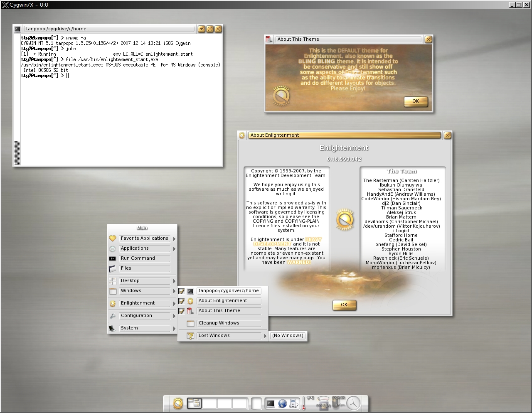Click the About Enlightenment title bar
The width and height of the screenshot is (532, 413).
tap(345, 135)
